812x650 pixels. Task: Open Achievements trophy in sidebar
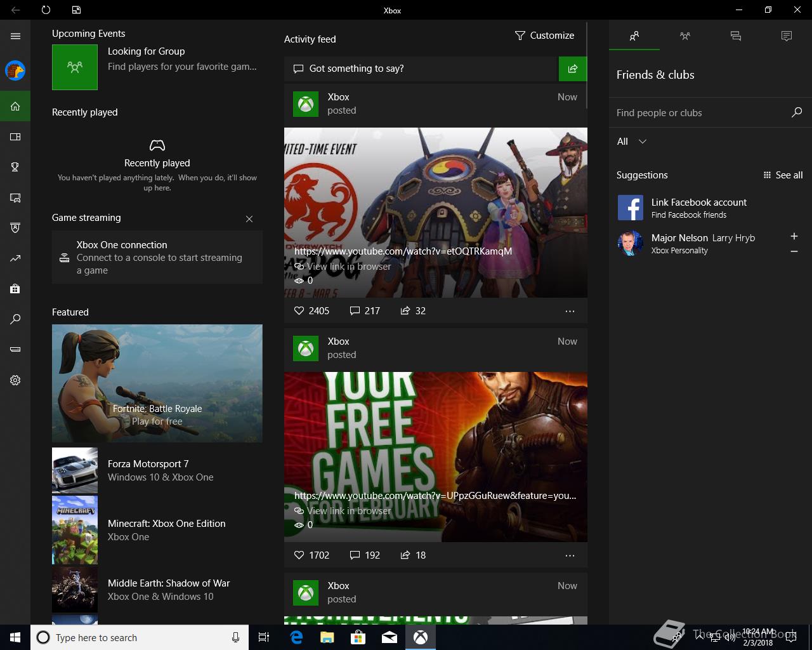coord(15,167)
